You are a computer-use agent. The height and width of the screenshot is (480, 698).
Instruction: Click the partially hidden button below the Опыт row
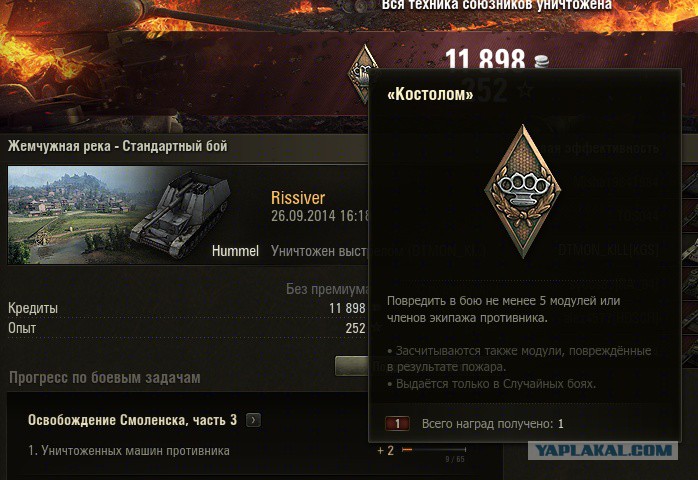352,366
